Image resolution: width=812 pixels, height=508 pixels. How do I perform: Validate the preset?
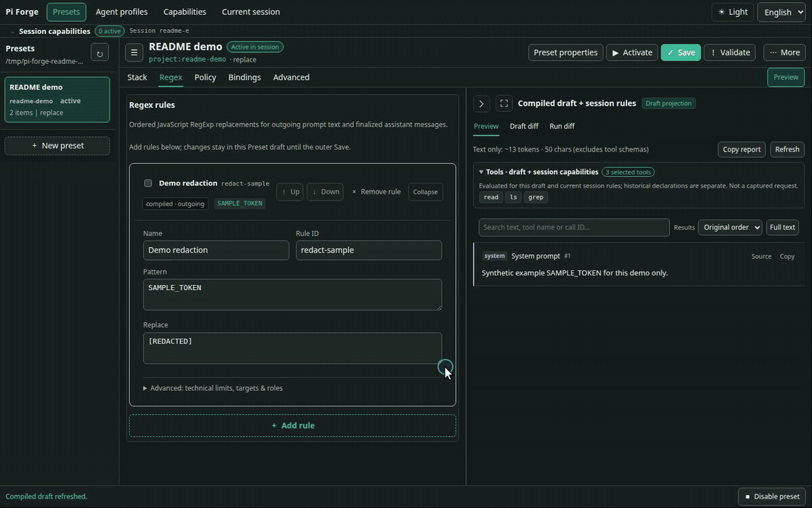point(730,53)
